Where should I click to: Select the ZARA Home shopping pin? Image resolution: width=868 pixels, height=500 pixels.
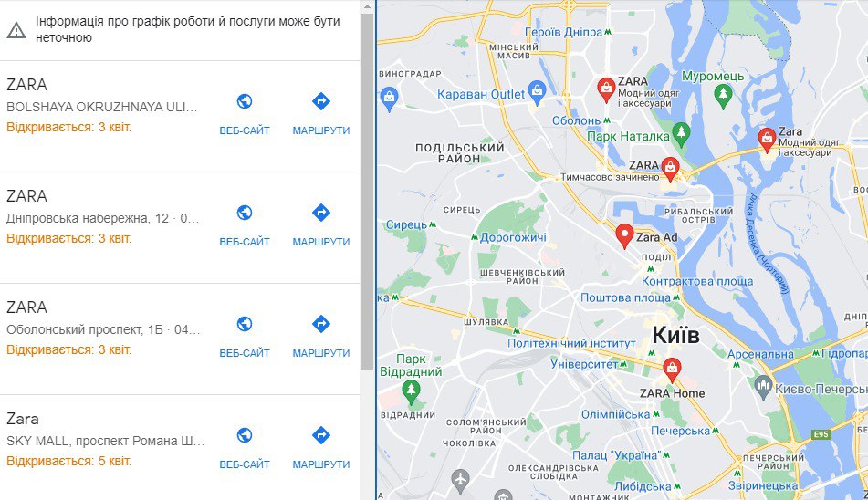[x=672, y=370]
